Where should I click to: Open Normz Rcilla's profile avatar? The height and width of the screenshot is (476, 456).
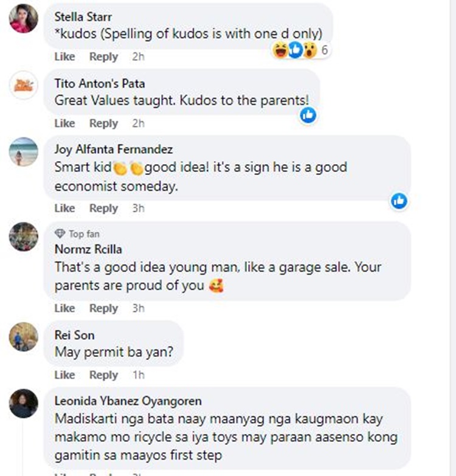point(24,237)
